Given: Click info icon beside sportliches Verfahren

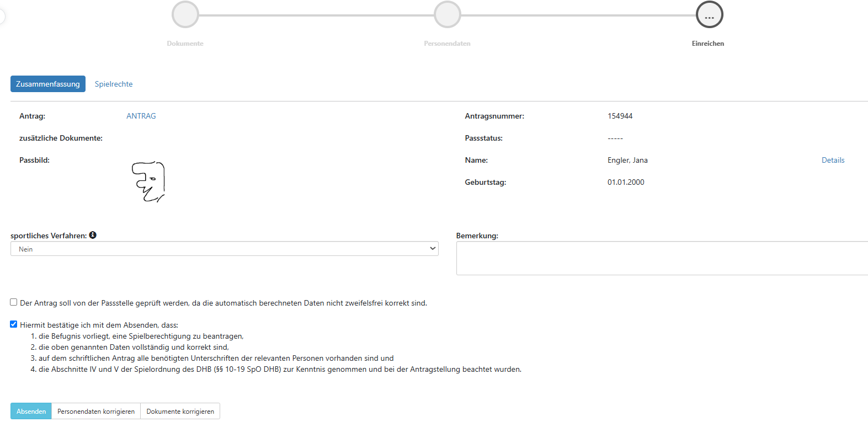Looking at the screenshot, I should (x=93, y=235).
